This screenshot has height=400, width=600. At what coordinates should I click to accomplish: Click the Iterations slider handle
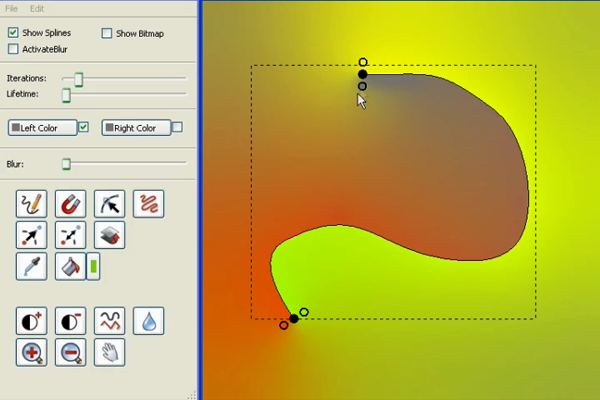[x=78, y=80]
